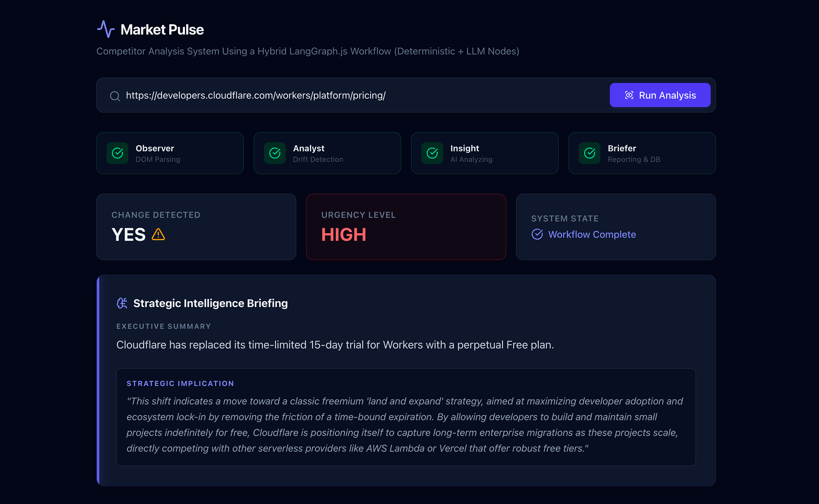Viewport: 819px width, 504px height.
Task: Click the italic strategic implication quote
Action: [405, 425]
